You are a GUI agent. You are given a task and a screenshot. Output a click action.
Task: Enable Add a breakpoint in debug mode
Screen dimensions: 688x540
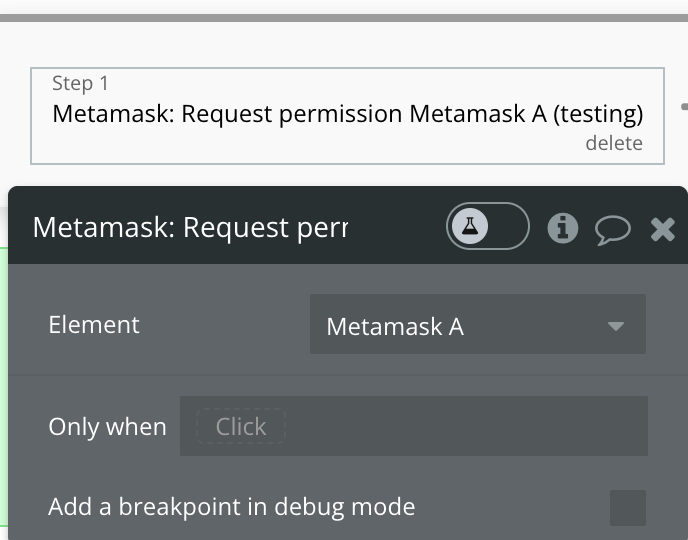627,508
